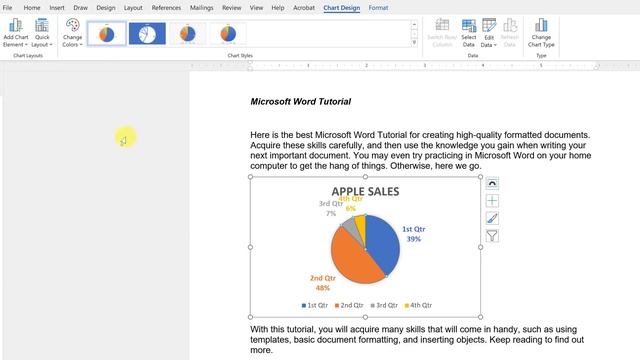Open the Add Chart Element menu
Viewport: 640px width, 360px height.
(16, 33)
